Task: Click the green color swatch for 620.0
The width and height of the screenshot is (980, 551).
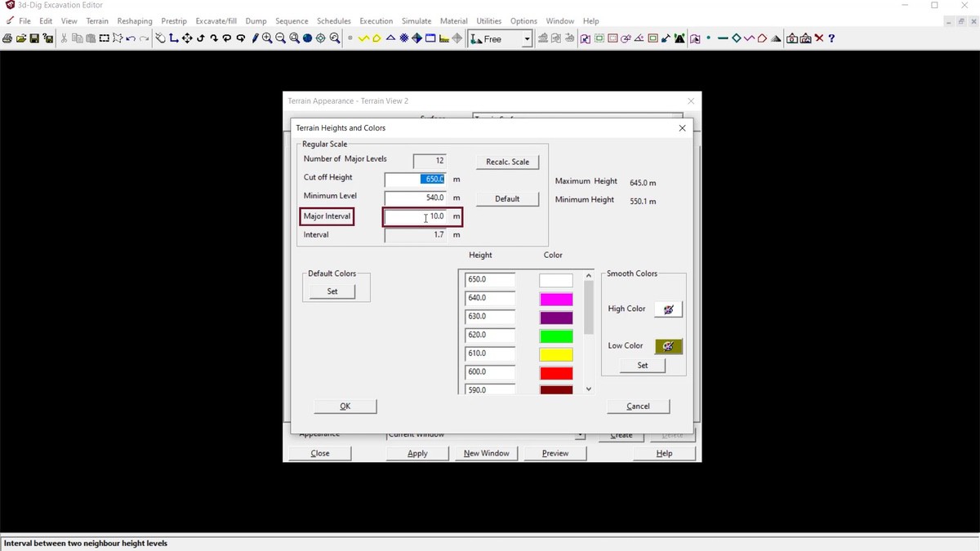Action: pyautogui.click(x=556, y=336)
